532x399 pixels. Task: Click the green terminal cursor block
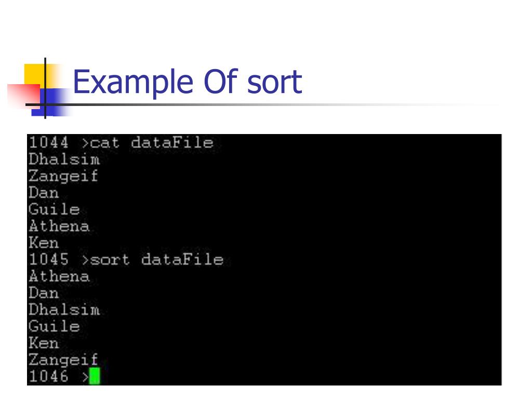coord(95,376)
